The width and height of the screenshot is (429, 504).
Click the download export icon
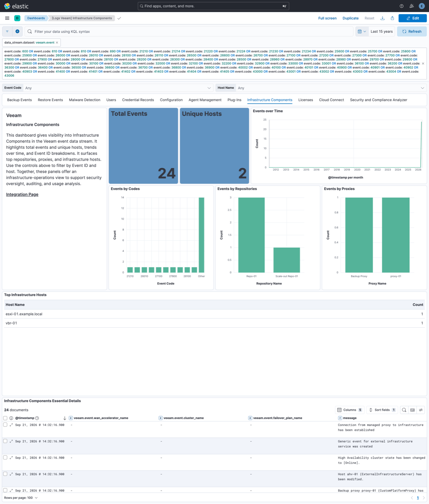[383, 18]
